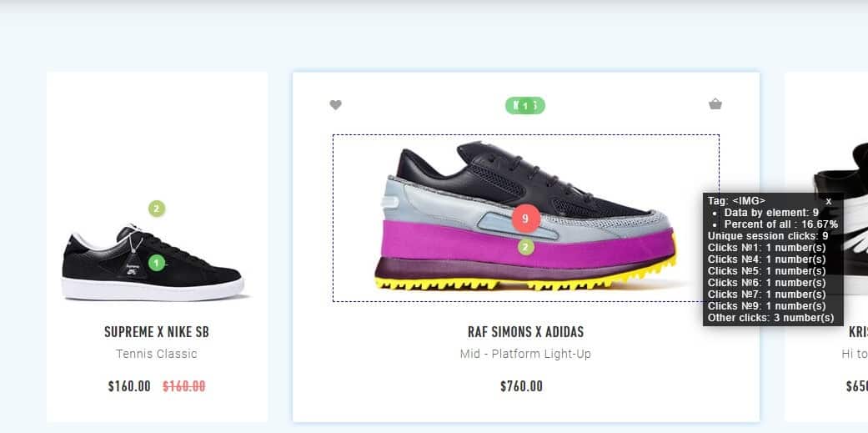Screen dimensions: 868x433
Task: Click the green NEW badge
Action: tap(524, 105)
